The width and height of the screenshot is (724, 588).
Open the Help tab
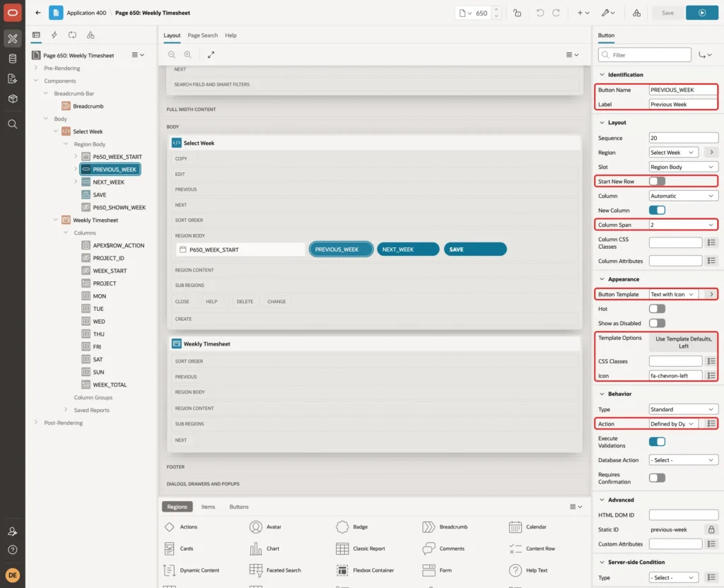click(x=230, y=35)
